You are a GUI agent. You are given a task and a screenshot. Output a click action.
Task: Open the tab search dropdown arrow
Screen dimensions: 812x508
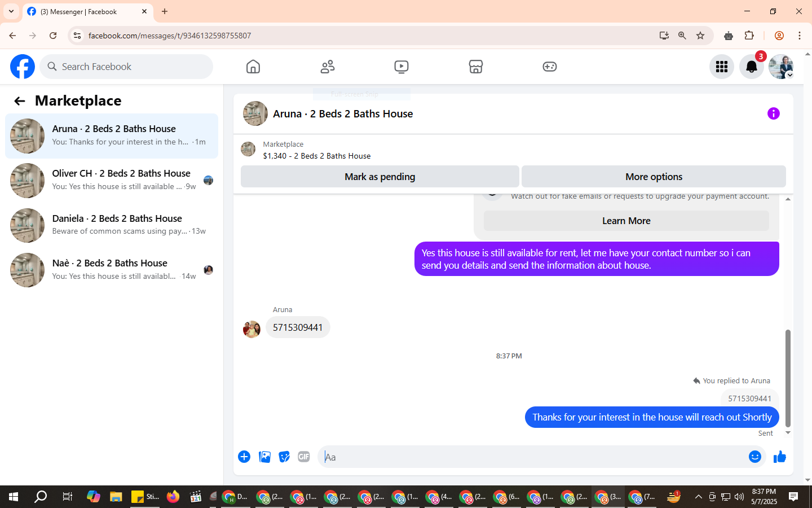(11, 11)
